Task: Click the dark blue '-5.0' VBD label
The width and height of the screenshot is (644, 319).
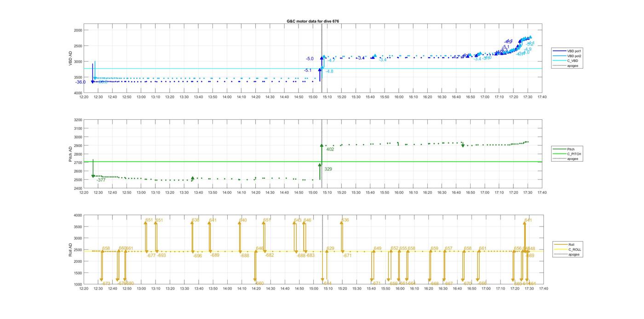Action: (310, 59)
